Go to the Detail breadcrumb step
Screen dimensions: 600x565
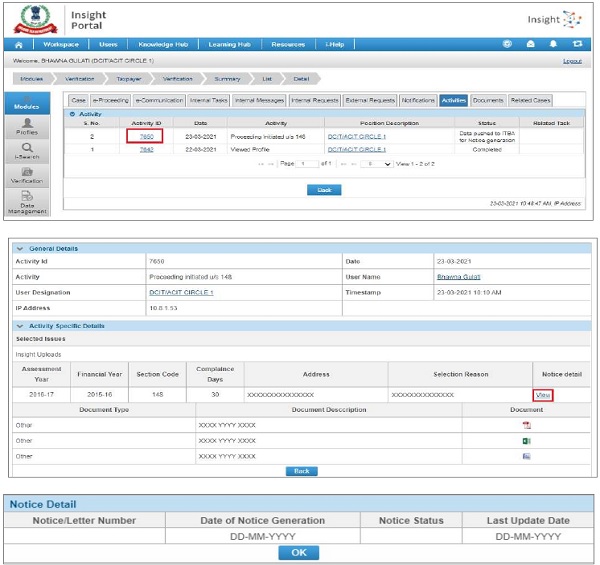(x=302, y=79)
